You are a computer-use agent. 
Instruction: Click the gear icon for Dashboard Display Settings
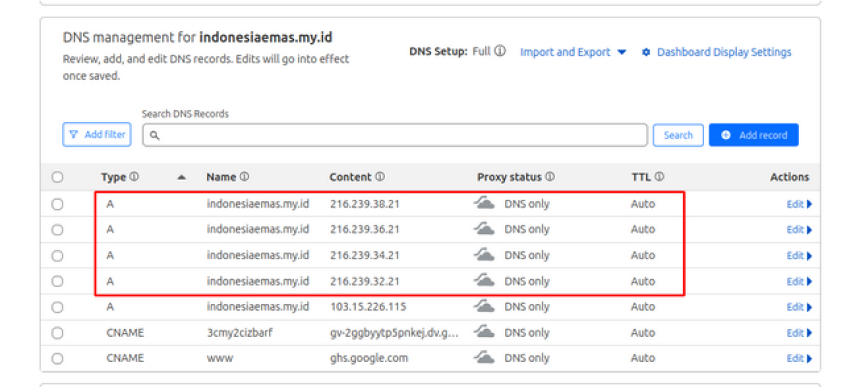[x=646, y=52]
